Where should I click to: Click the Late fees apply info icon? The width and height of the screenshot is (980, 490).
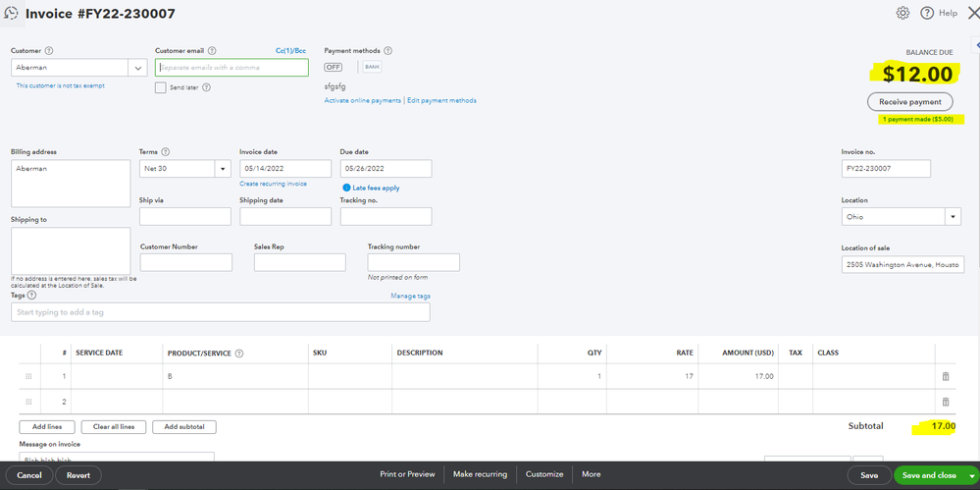pyautogui.click(x=346, y=188)
